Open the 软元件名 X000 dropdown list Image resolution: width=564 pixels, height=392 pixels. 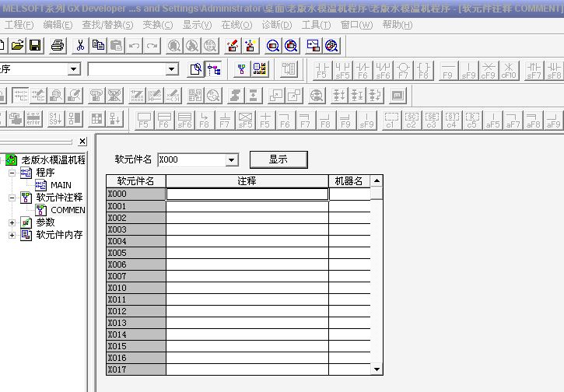[231, 160]
